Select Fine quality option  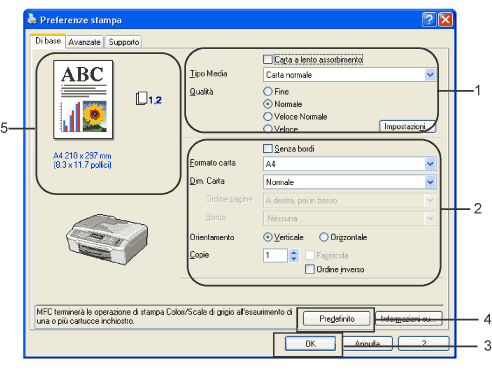point(268,91)
